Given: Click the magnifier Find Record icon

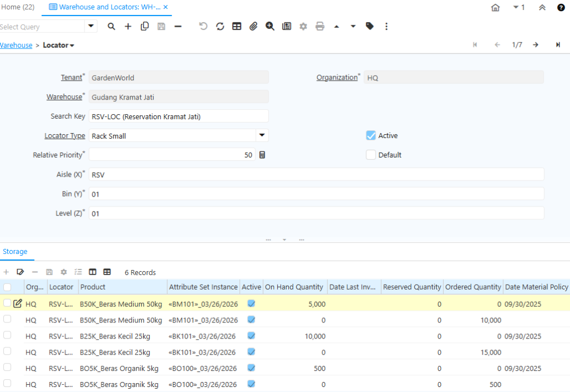Looking at the screenshot, I should coord(111,27).
